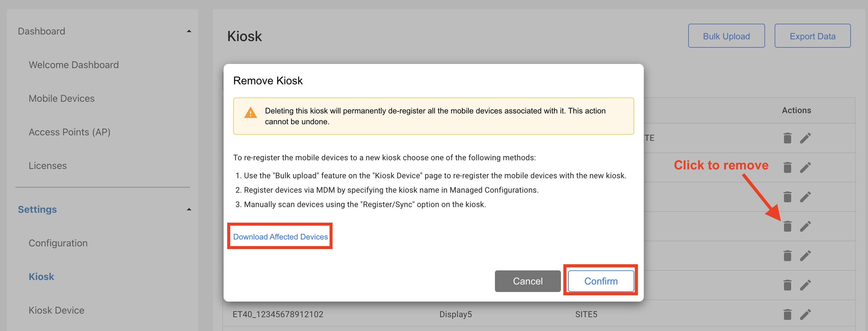Go to Mobile Devices page
Viewport: 868px width, 331px height.
[61, 98]
